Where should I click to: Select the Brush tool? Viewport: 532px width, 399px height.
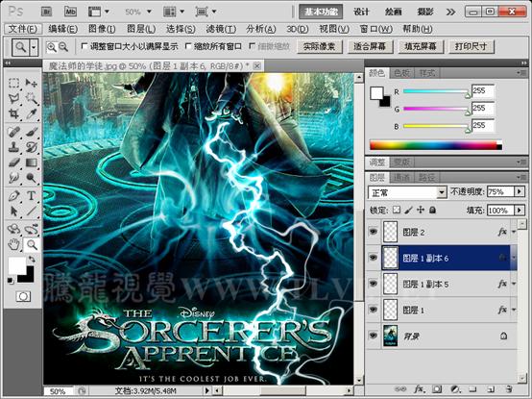[32, 132]
